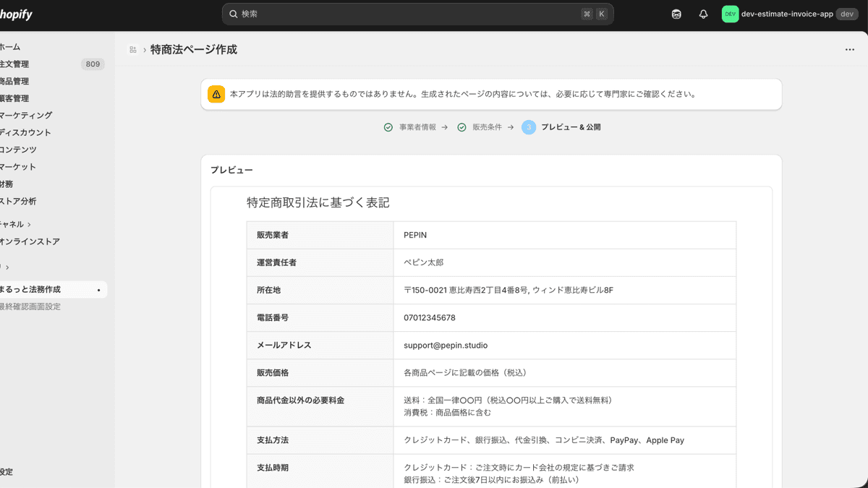The image size is (868, 488).
Task: Click the magnifier icon in the search bar
Action: 232,14
